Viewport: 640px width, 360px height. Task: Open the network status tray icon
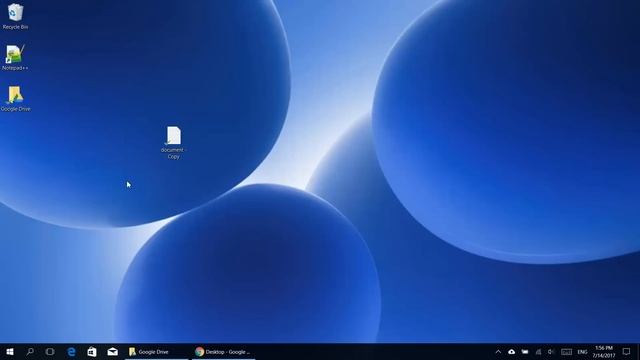point(538,351)
